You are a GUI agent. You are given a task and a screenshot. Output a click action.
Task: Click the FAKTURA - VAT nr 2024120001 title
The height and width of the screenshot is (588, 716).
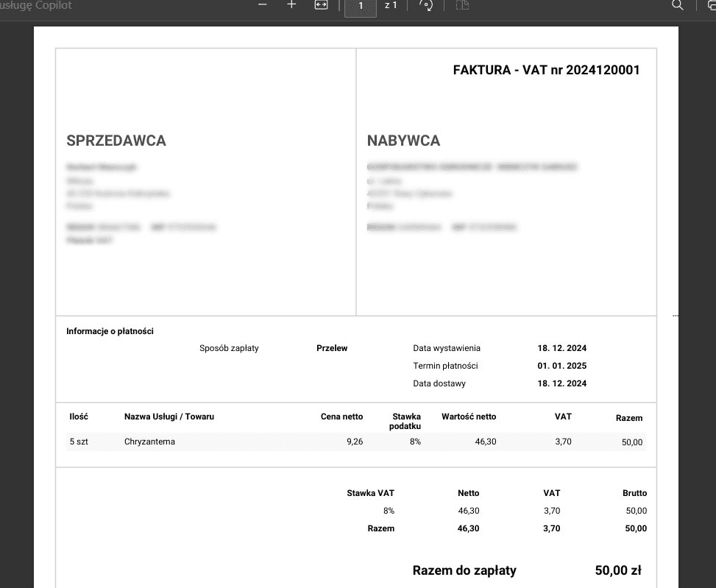click(546, 70)
